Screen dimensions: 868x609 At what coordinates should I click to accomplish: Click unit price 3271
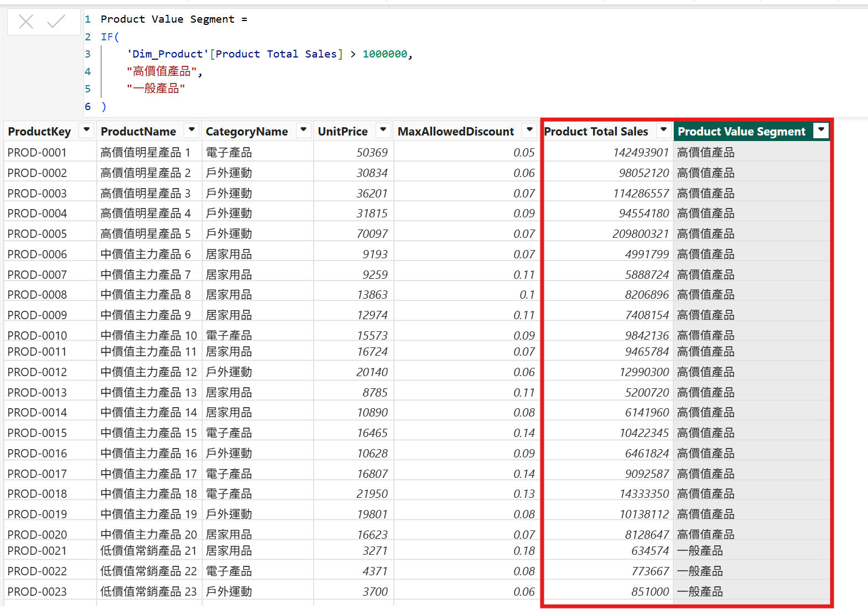375,551
